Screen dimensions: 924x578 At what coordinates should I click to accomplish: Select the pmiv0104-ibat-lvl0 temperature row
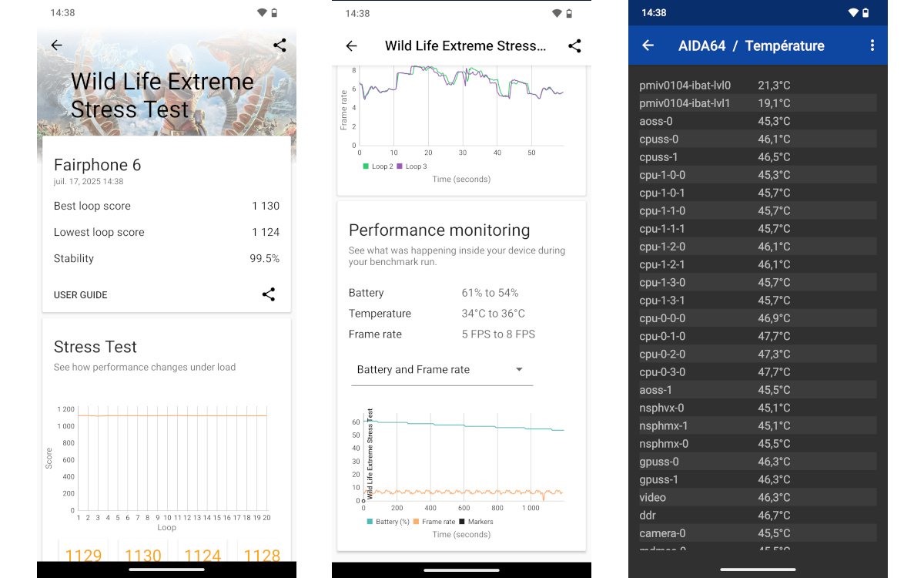758,86
